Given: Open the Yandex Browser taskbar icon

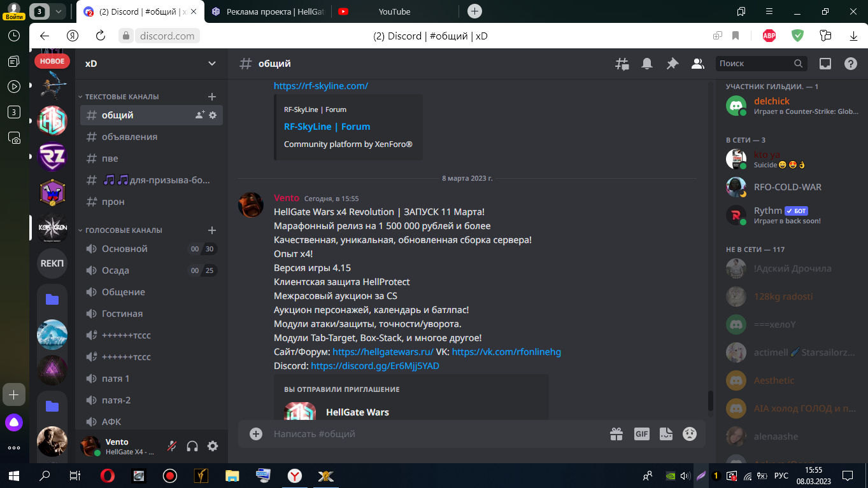Looking at the screenshot, I should [295, 475].
